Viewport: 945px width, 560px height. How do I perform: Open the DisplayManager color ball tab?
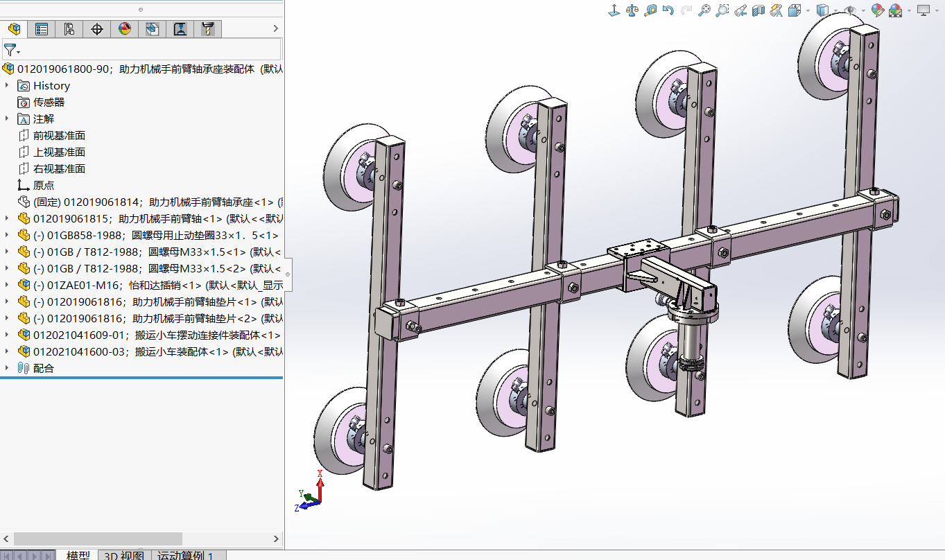125,28
